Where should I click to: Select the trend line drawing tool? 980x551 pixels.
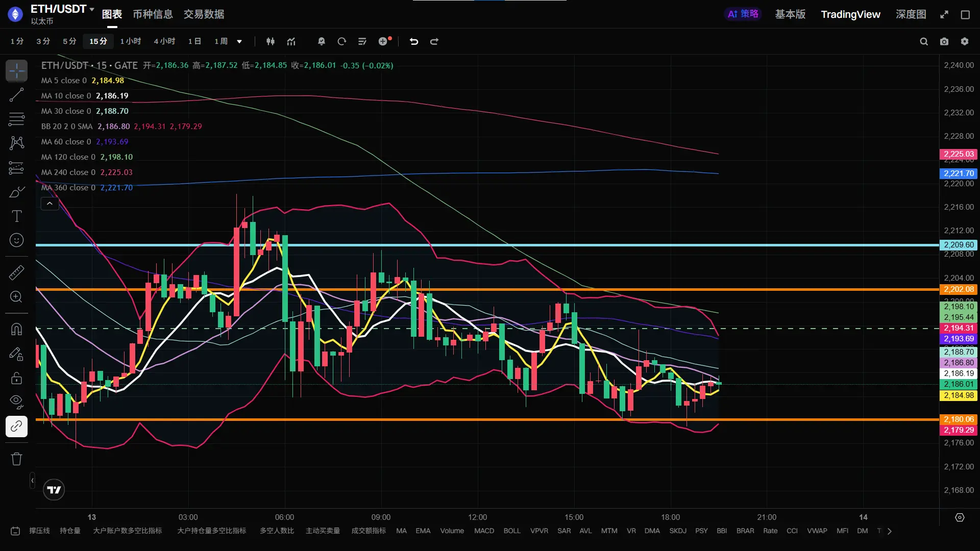(x=16, y=95)
